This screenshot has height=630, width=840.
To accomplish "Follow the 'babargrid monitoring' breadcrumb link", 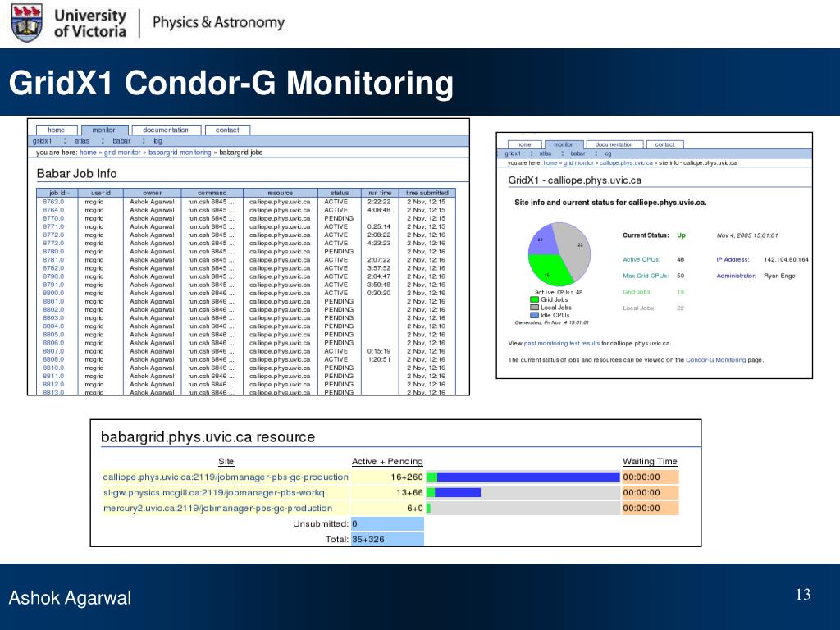I will pyautogui.click(x=180, y=153).
